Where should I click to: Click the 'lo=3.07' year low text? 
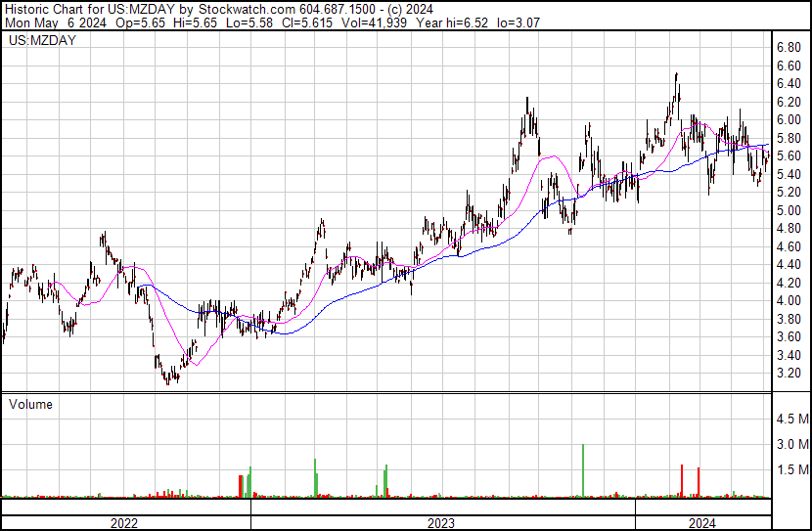pyautogui.click(x=519, y=22)
